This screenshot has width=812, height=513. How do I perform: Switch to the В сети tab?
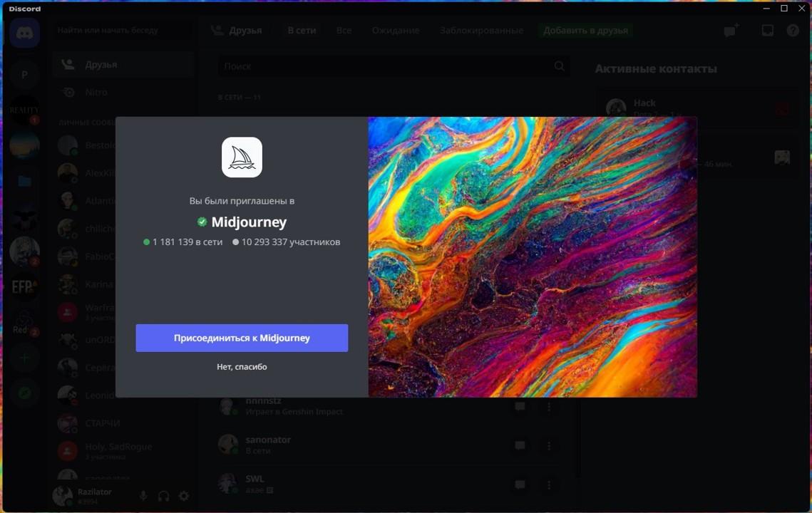coord(302,31)
